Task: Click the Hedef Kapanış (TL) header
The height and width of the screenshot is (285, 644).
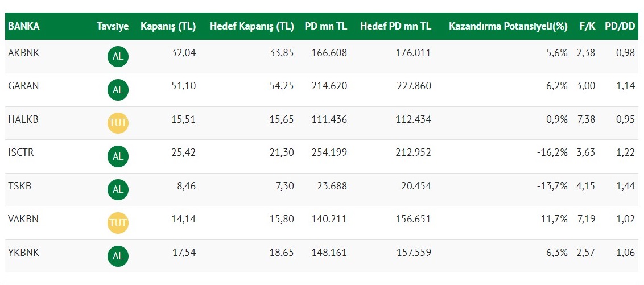Action: pyautogui.click(x=251, y=26)
